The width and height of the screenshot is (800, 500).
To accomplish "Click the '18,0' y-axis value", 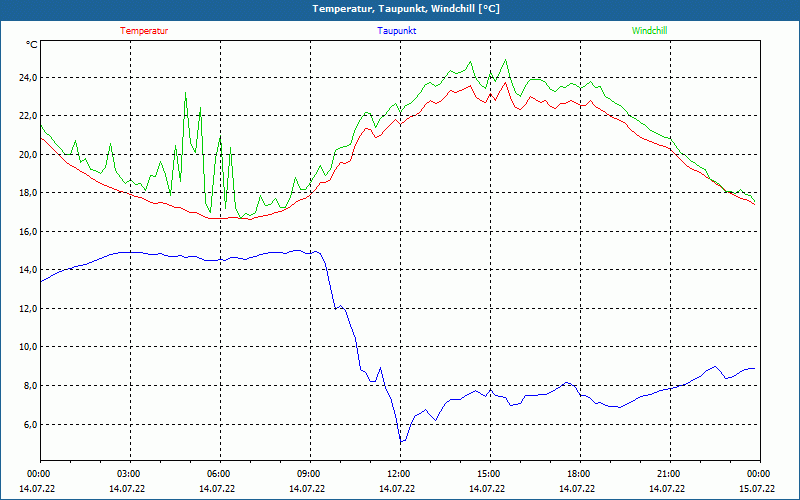I will tap(29, 193).
